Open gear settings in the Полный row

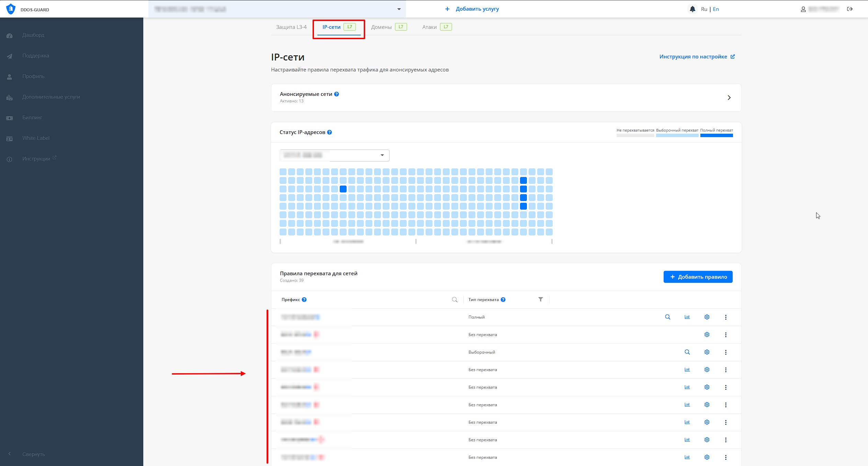tap(707, 317)
